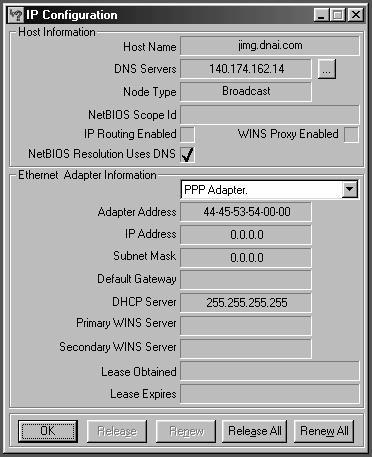Image resolution: width=372 pixels, height=457 pixels.
Task: Select the PPP Adapter combo box text
Action: [x=216, y=190]
